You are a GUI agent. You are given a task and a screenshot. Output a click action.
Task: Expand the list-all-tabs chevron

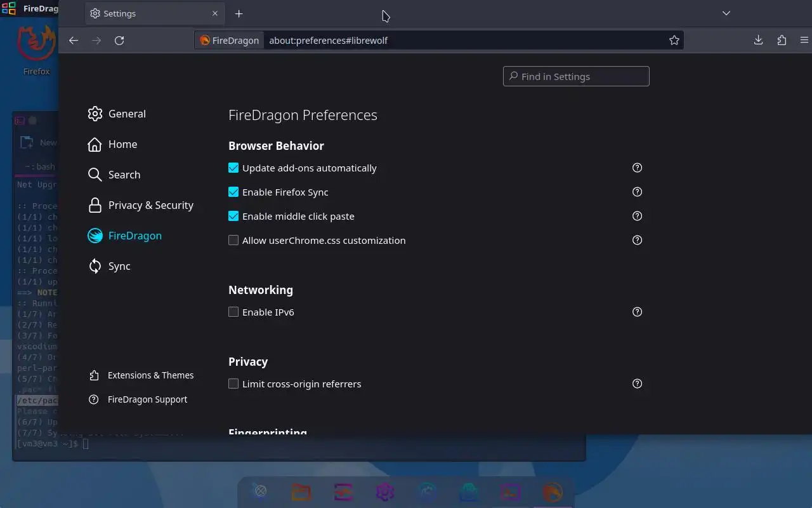[726, 13]
